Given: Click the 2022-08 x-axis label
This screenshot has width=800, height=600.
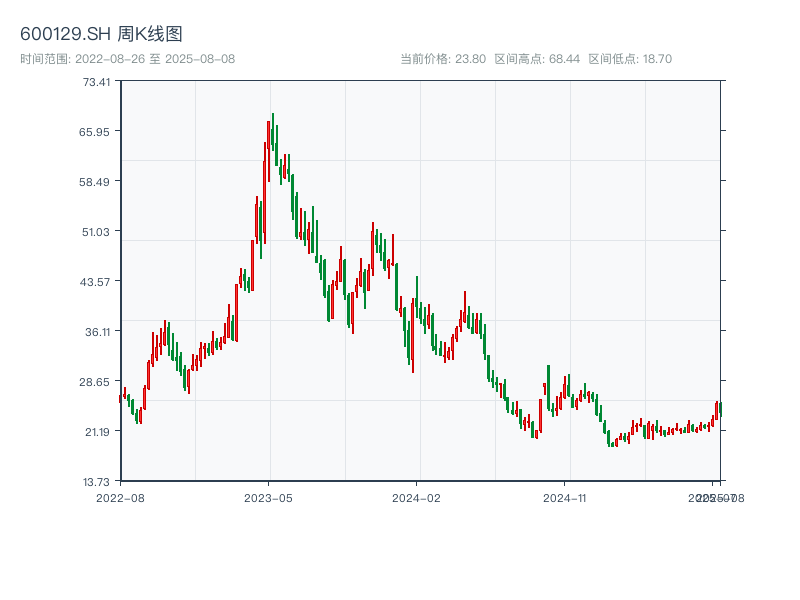Looking at the screenshot, I should [120, 496].
